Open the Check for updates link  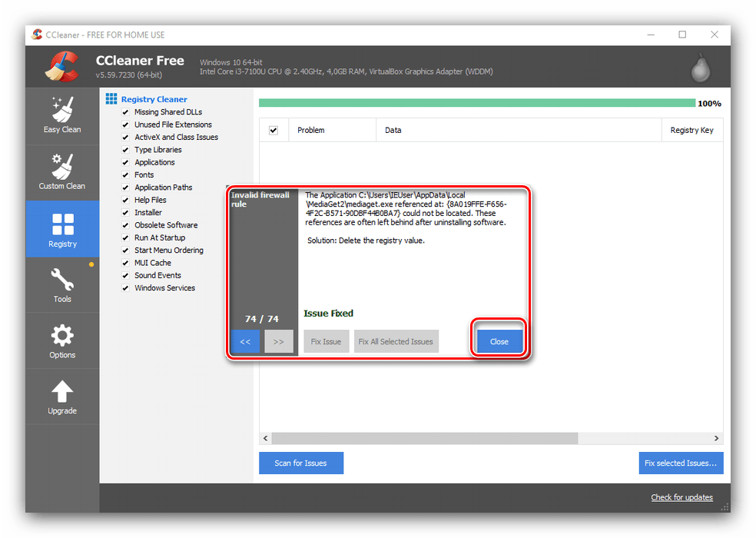tap(681, 497)
